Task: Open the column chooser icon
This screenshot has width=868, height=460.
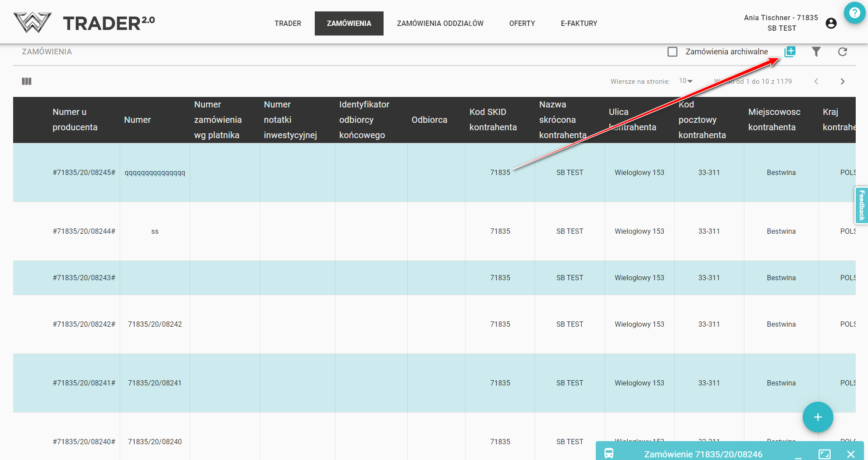Action: (27, 81)
